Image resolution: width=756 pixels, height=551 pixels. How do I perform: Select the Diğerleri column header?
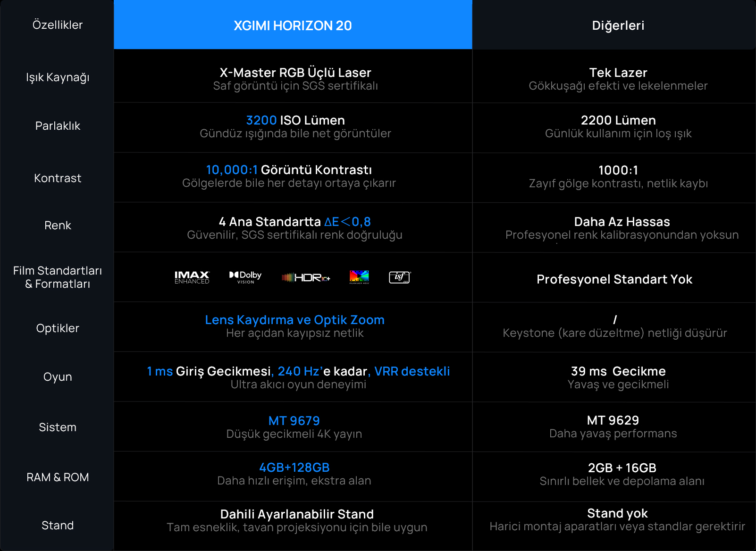click(x=618, y=25)
